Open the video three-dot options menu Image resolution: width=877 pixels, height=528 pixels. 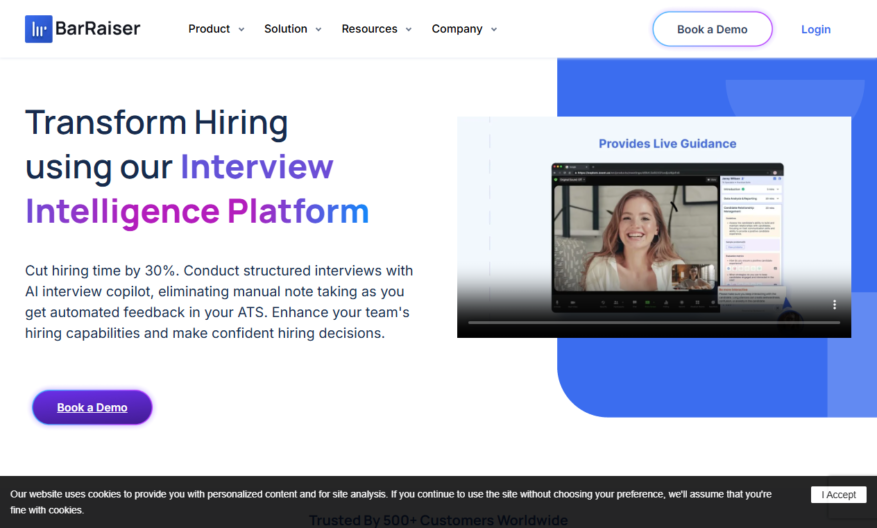point(834,304)
